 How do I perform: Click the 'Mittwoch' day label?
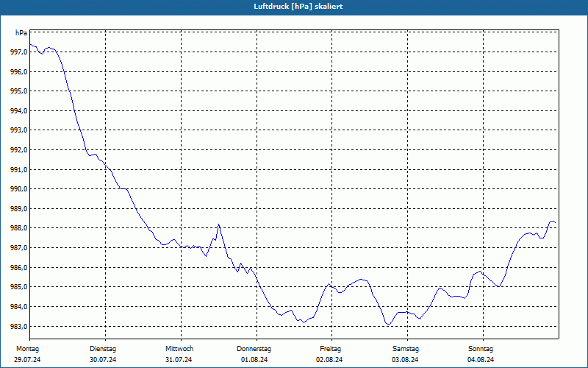tap(179, 349)
